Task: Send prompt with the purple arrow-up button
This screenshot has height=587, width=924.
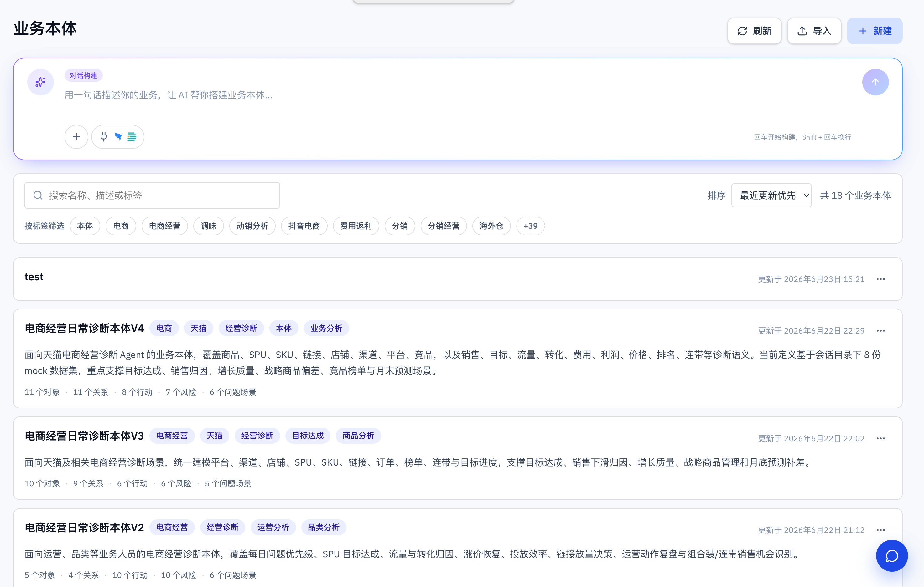Action: pyautogui.click(x=875, y=82)
